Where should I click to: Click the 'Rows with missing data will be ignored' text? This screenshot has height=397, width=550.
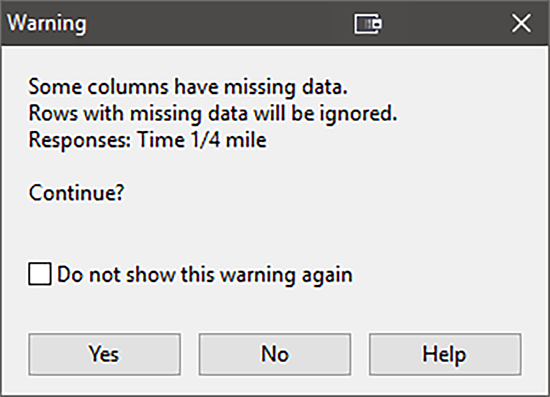click(213, 114)
